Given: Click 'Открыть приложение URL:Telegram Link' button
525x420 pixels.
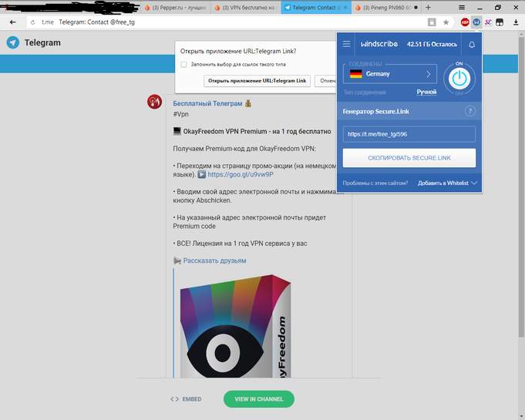Looking at the screenshot, I should (x=257, y=81).
